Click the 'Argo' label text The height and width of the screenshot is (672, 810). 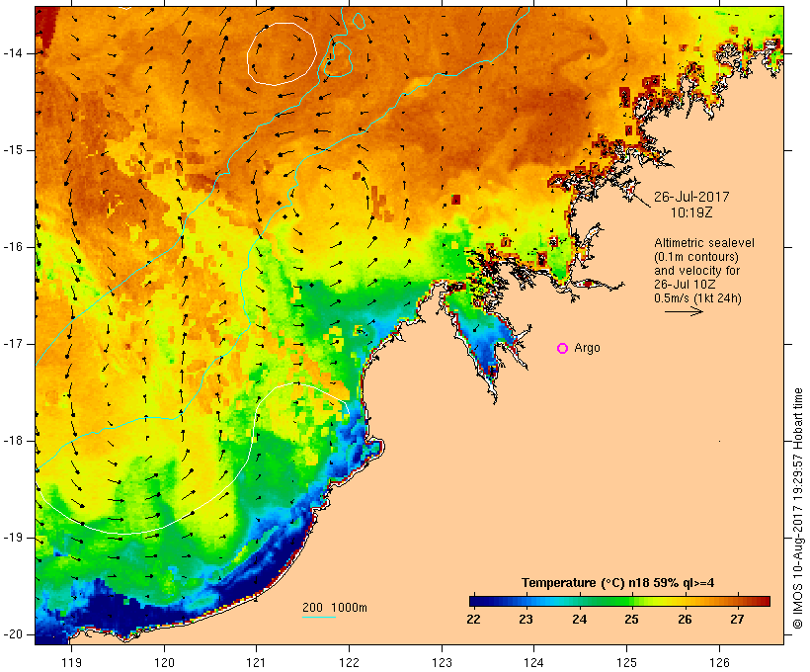[x=588, y=349]
